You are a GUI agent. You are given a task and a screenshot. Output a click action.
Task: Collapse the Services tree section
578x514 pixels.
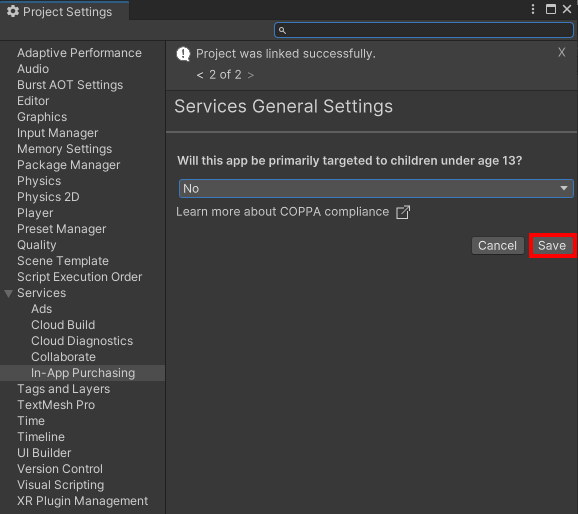(8, 294)
